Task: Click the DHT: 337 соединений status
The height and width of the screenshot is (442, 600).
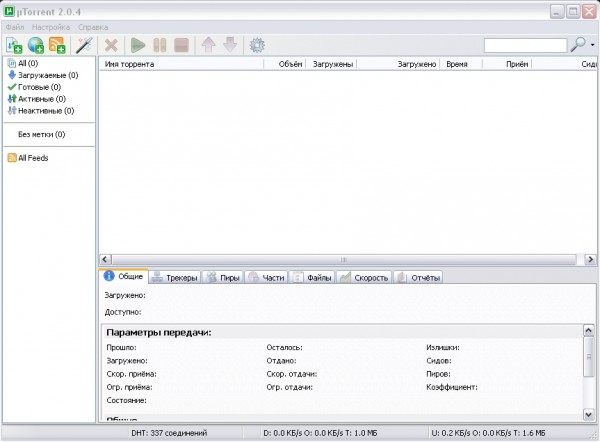Action: click(x=169, y=433)
